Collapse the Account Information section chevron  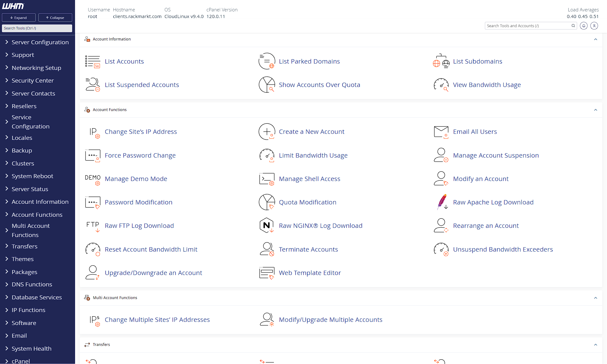596,40
